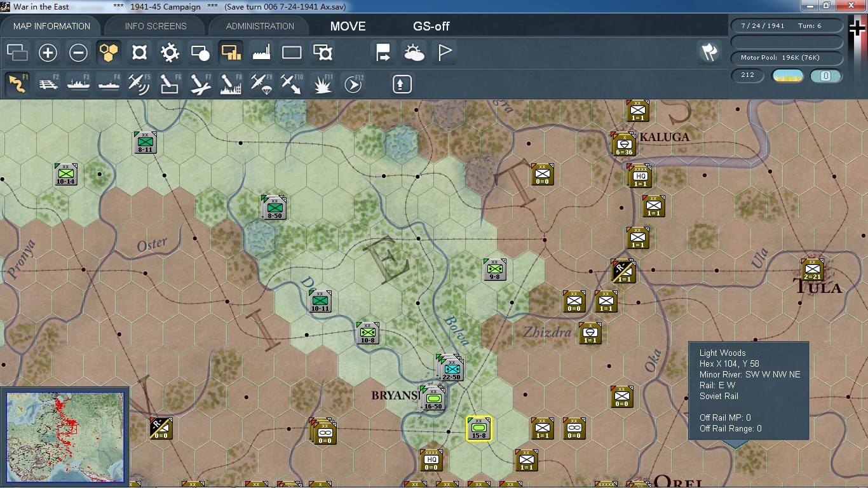Toggle the factory locations overlay

(261, 52)
